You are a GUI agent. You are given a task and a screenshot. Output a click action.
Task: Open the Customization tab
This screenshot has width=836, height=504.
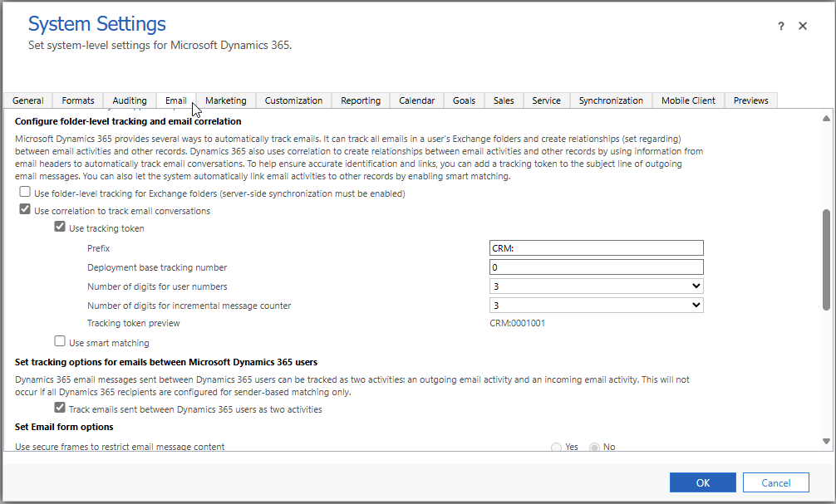pos(294,100)
